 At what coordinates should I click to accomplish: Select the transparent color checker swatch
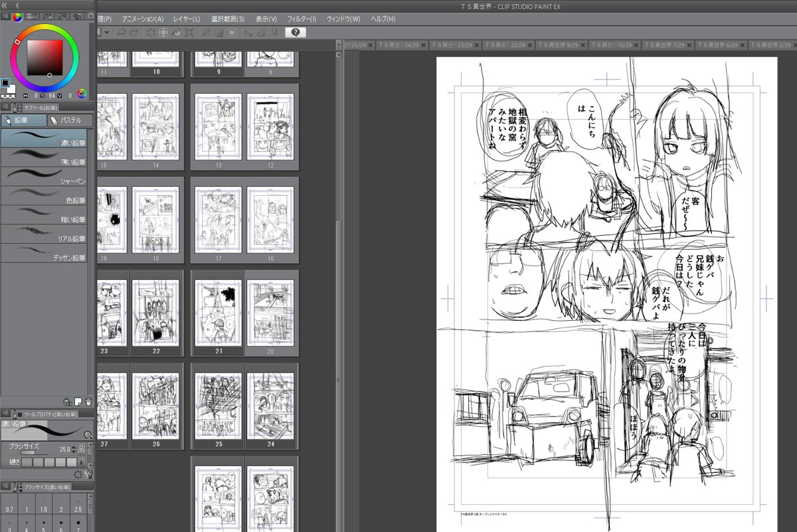(x=8, y=96)
